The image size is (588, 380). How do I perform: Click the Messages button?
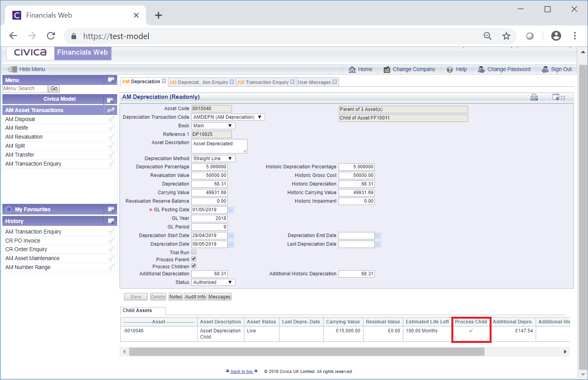coord(219,297)
